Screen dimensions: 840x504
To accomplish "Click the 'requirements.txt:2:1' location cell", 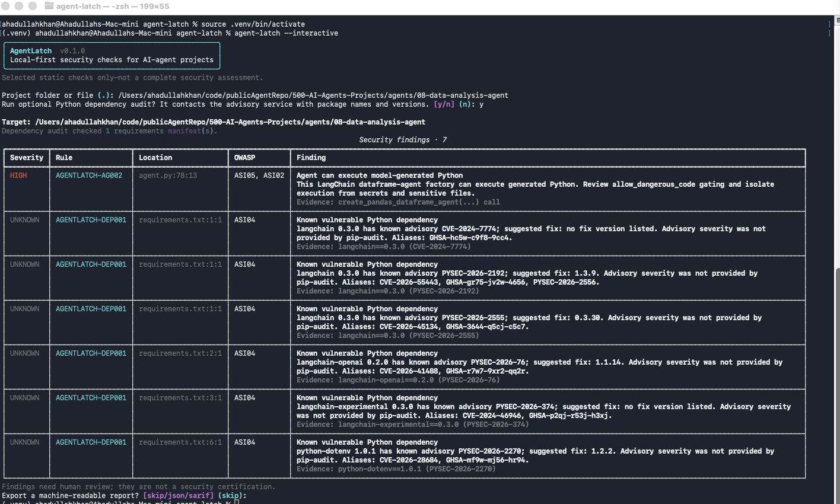I will (180, 353).
